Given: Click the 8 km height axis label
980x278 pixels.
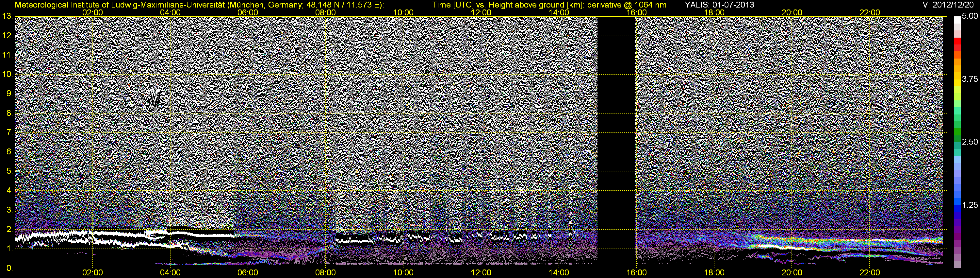Looking at the screenshot, I should 9,113.
